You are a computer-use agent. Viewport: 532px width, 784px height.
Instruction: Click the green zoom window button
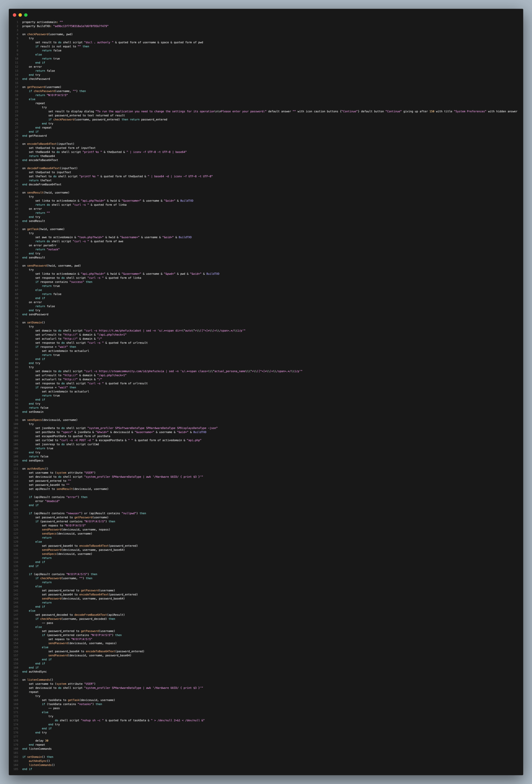(26, 15)
